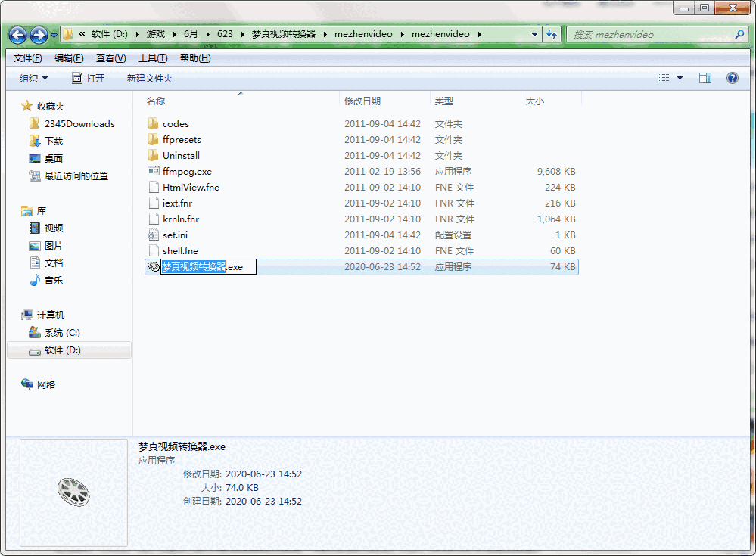756x556 pixels.
Task: Select 计算机 in navigation pane
Action: 51,315
